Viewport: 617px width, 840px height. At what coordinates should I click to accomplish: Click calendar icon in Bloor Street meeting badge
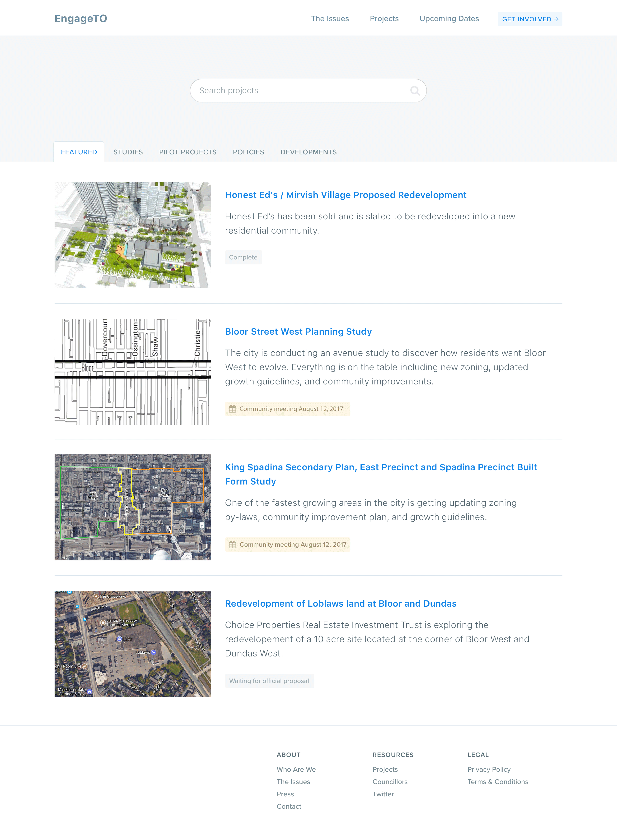pyautogui.click(x=232, y=409)
